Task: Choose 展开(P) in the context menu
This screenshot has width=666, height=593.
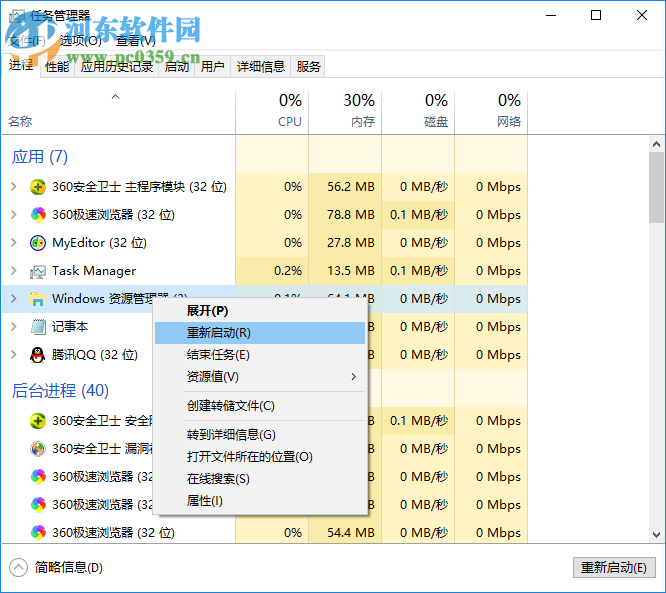Action: coord(260,311)
